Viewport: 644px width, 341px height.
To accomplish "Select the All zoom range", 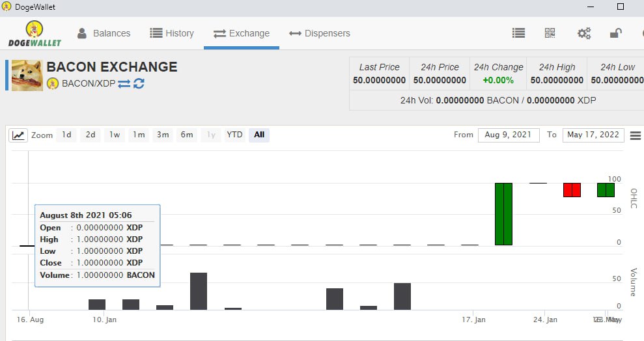I will (x=259, y=135).
